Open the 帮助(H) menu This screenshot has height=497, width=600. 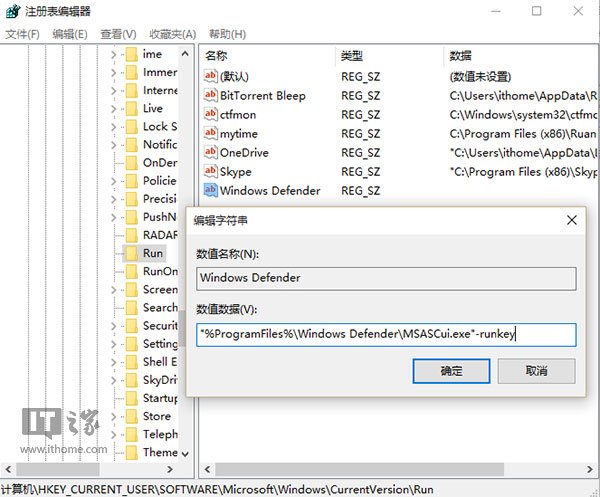227,34
